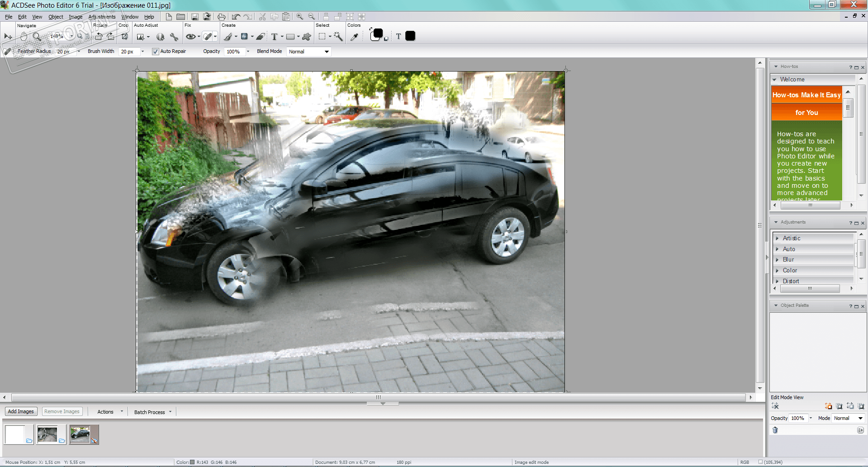This screenshot has width=868, height=467.
Task: Open the Auto Adjust levels tool
Action: pos(141,37)
